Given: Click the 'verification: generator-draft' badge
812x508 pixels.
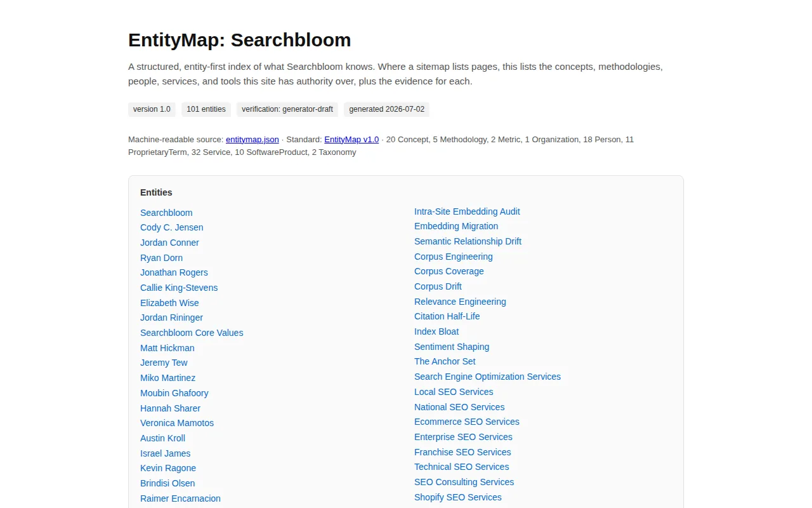Looking at the screenshot, I should point(287,109).
